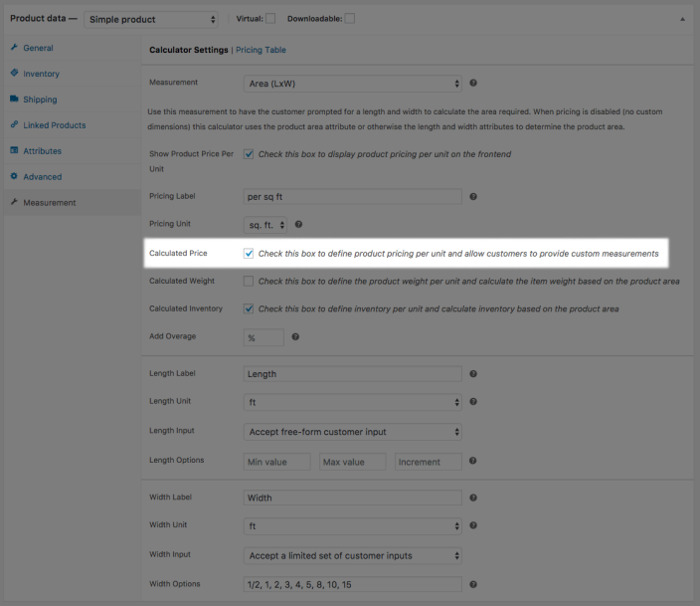Image resolution: width=700 pixels, height=606 pixels.
Task: Open the Pricing Table link
Action: (x=261, y=50)
